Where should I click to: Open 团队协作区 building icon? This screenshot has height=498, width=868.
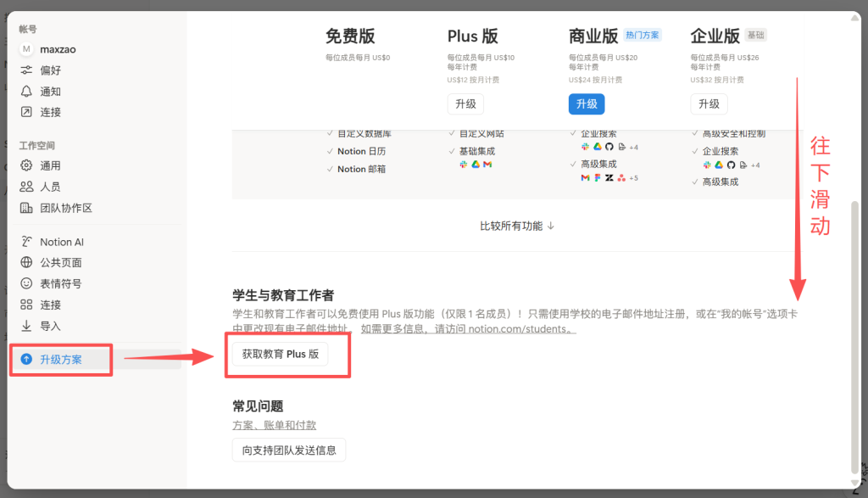26,208
